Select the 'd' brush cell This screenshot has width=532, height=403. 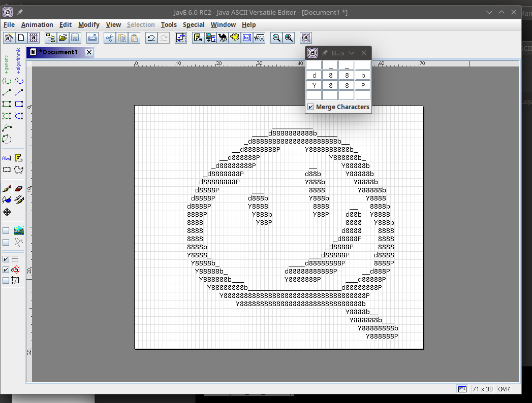pos(314,75)
